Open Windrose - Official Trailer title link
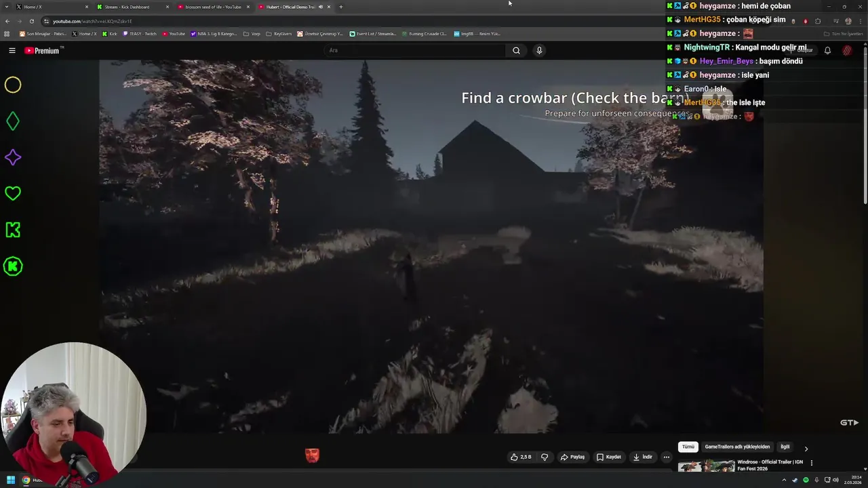Viewport: 868px width, 488px height. coord(770,465)
